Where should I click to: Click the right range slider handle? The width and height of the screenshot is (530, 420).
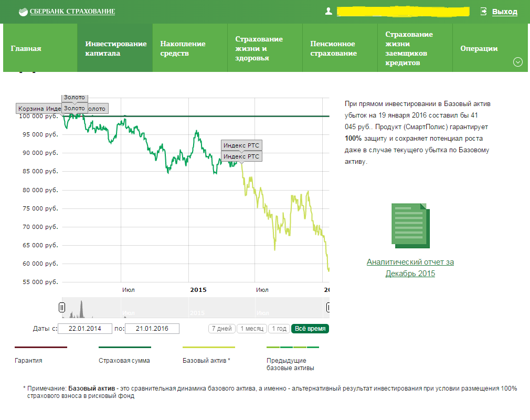[x=328, y=308]
